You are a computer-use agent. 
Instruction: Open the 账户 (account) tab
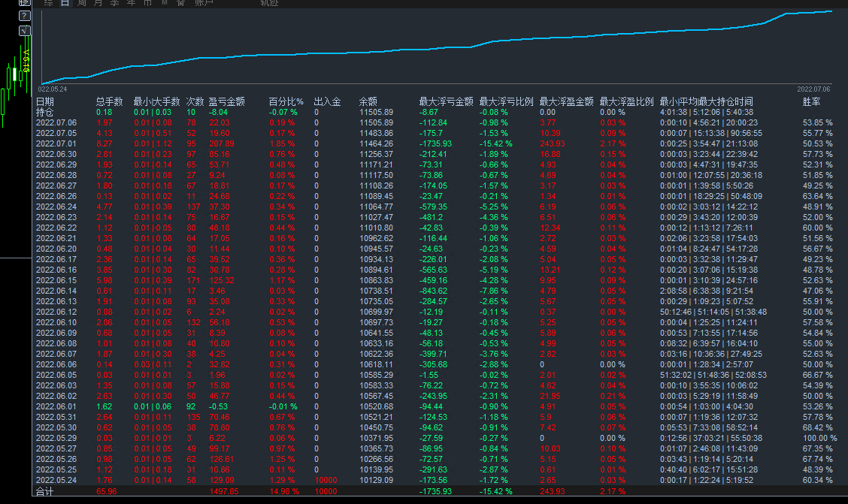[x=204, y=3]
